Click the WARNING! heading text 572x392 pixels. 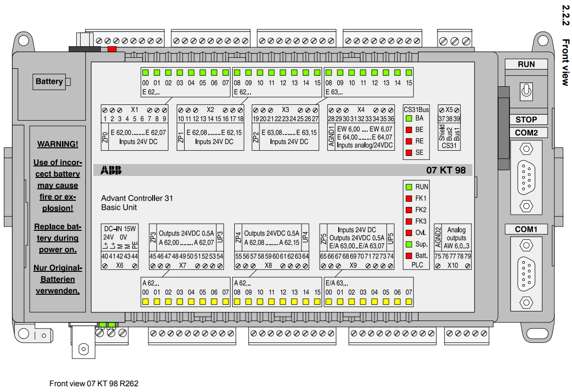point(57,144)
